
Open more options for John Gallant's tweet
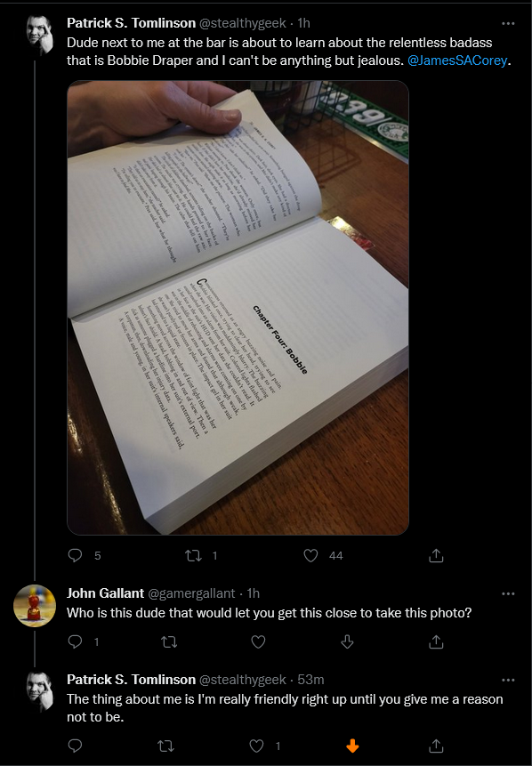[508, 593]
